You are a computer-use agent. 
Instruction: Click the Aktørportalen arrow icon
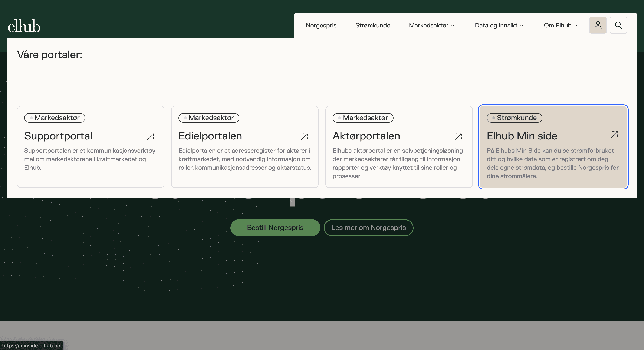coord(459,136)
